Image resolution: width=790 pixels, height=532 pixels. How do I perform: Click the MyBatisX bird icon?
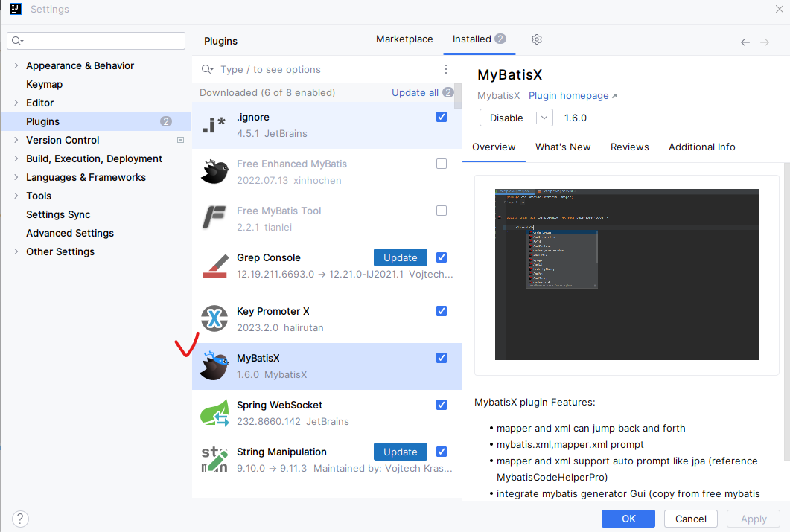coord(214,365)
